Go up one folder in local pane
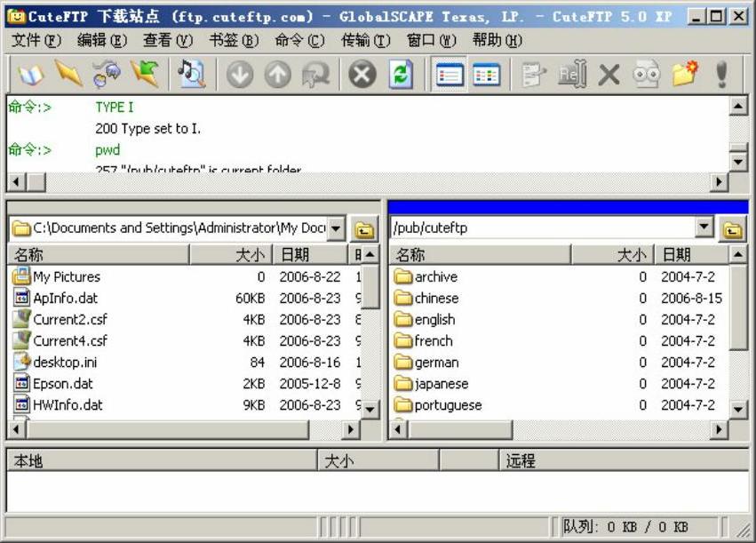 pyautogui.click(x=364, y=229)
